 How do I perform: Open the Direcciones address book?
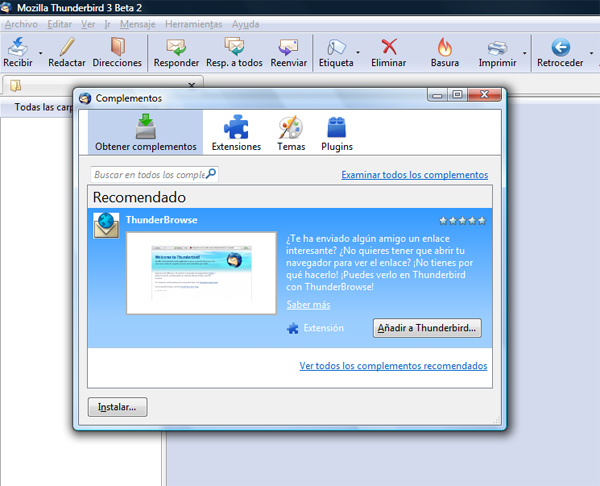point(117,47)
